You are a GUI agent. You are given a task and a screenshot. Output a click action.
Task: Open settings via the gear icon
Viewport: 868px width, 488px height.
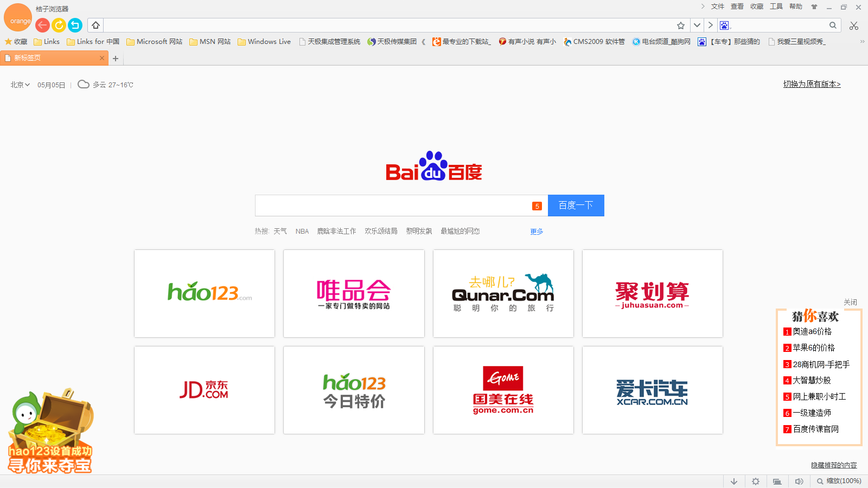point(756,481)
